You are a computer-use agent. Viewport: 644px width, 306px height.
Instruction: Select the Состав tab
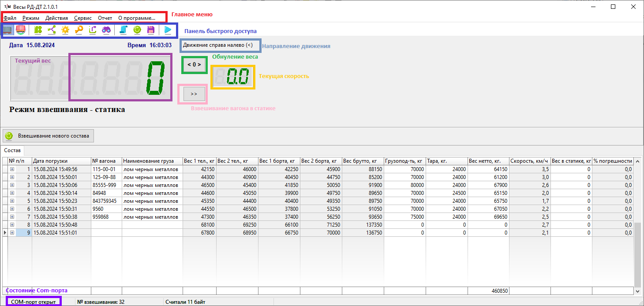tap(12, 150)
